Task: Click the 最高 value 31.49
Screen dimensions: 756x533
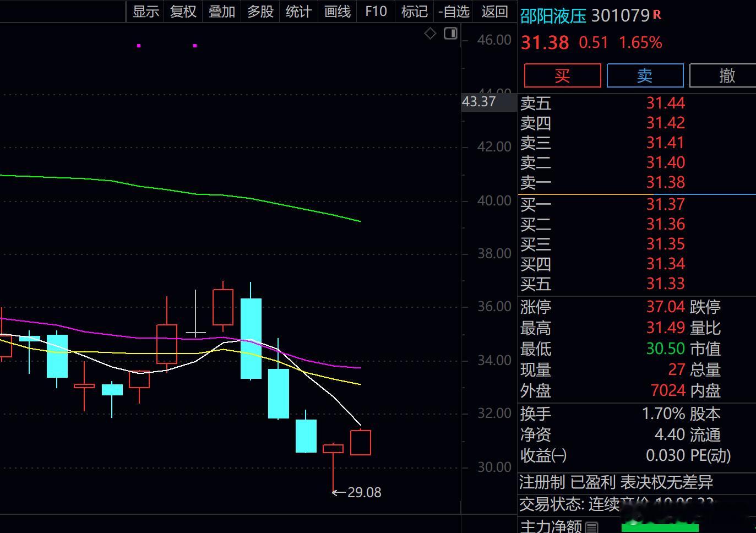Action: 665,328
